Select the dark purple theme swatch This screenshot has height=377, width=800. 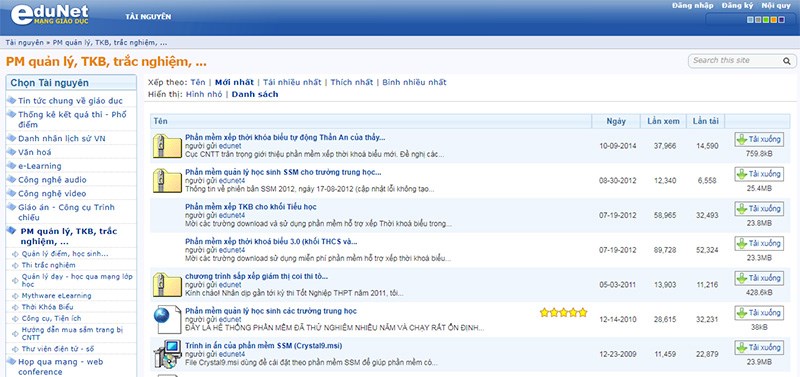[781, 20]
